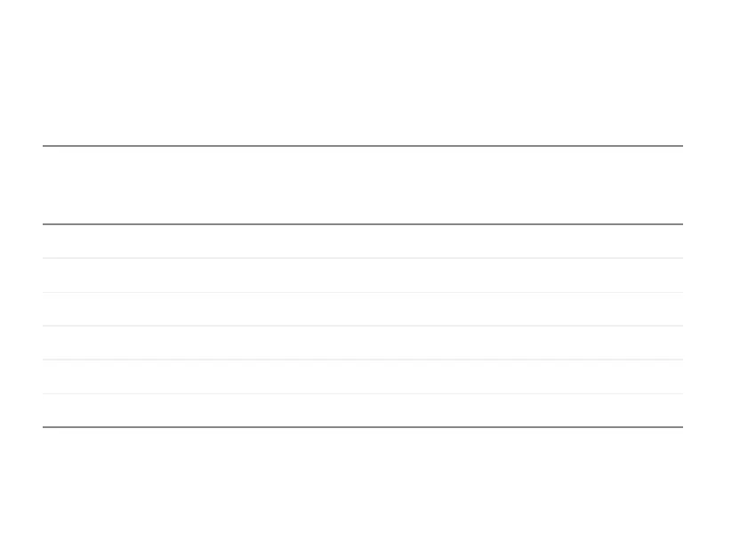
Task: Select the empty table header row
Action: click(363, 185)
